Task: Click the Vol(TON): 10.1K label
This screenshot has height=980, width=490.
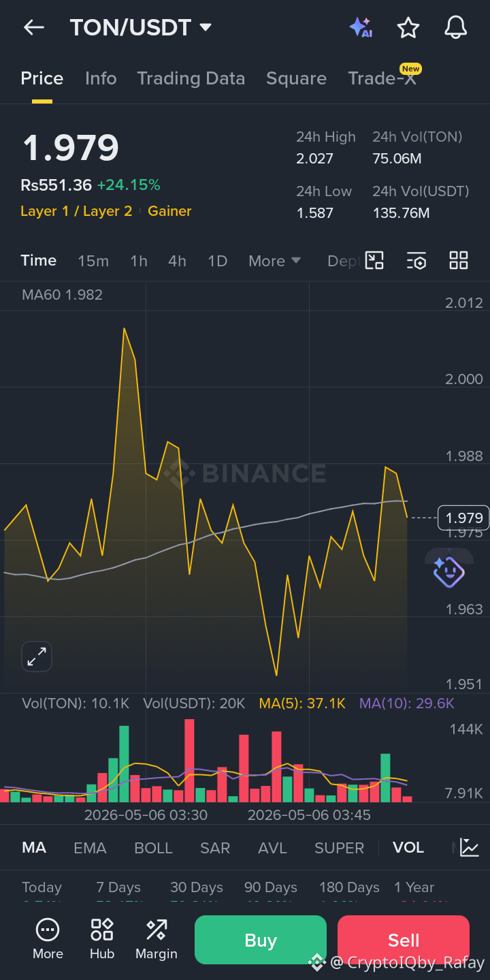Action: [76, 704]
